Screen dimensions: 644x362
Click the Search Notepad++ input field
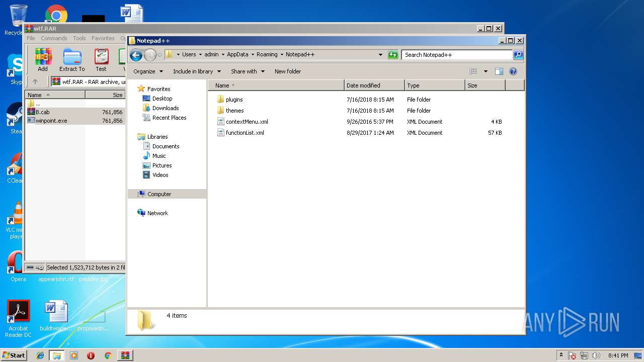point(457,55)
